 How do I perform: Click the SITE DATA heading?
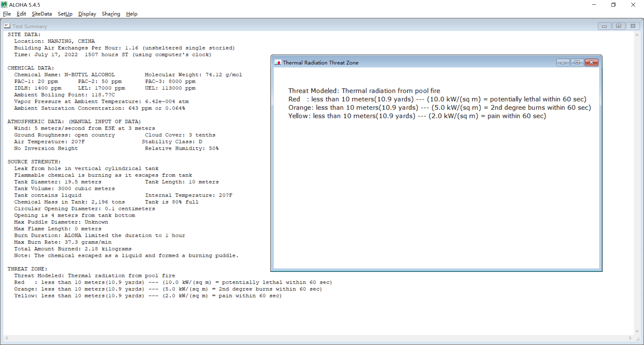click(x=24, y=34)
